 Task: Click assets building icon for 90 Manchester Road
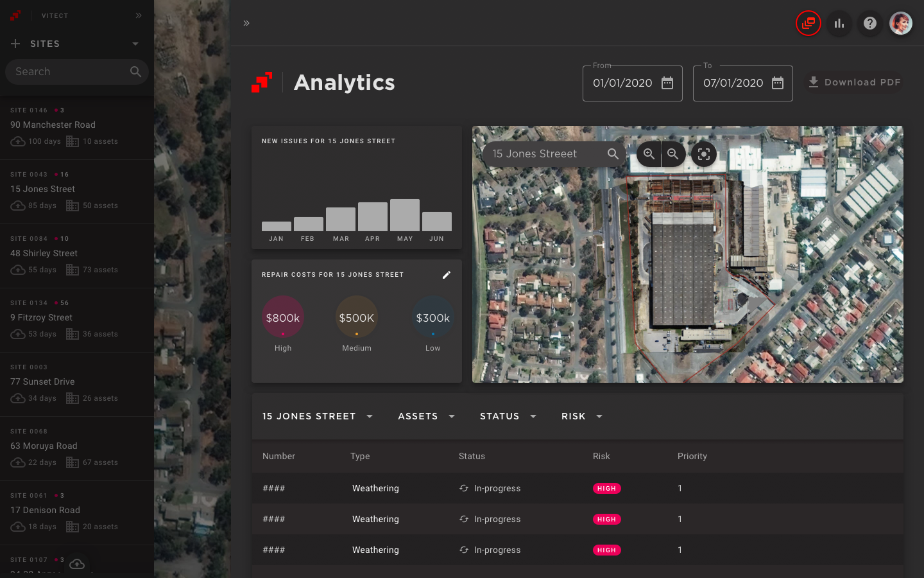(x=73, y=141)
